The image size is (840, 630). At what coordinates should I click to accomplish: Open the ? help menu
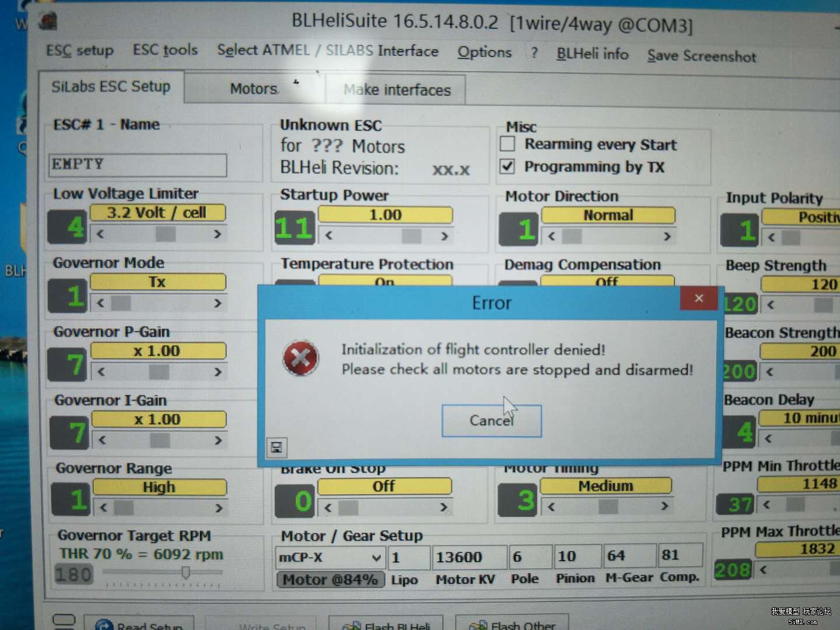tap(534, 53)
